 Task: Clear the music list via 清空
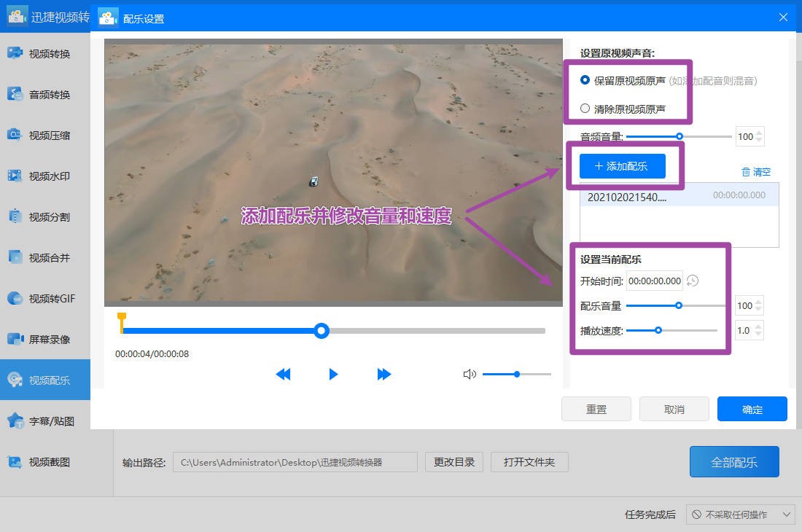(x=756, y=171)
